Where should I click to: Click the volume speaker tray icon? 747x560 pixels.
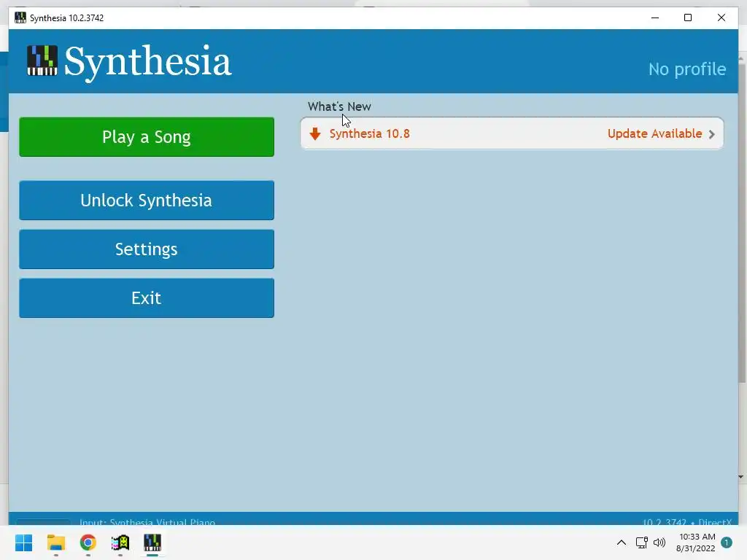659,542
